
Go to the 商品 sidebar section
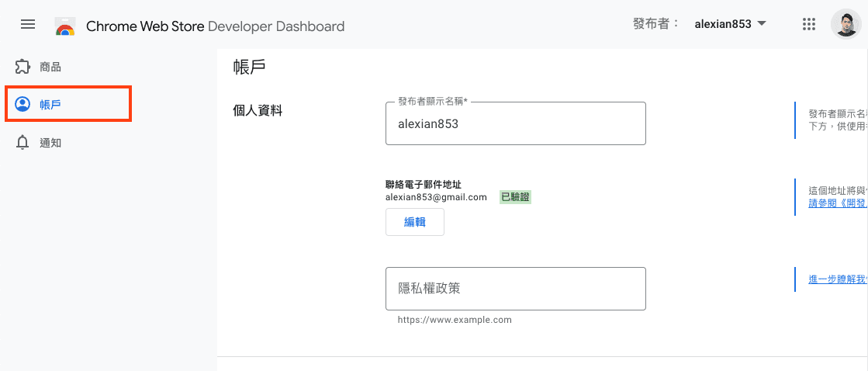click(x=50, y=67)
